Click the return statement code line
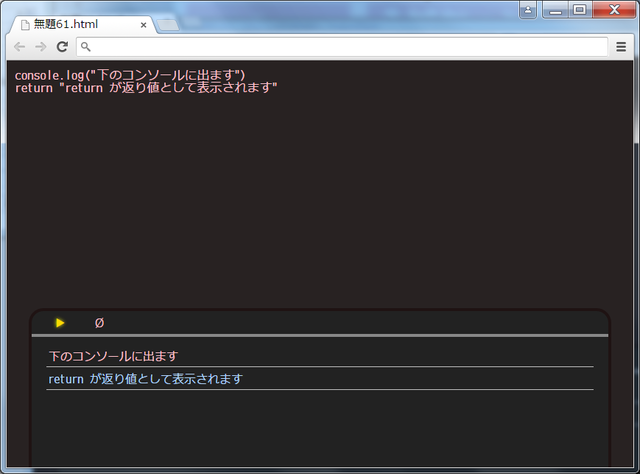 click(146, 87)
